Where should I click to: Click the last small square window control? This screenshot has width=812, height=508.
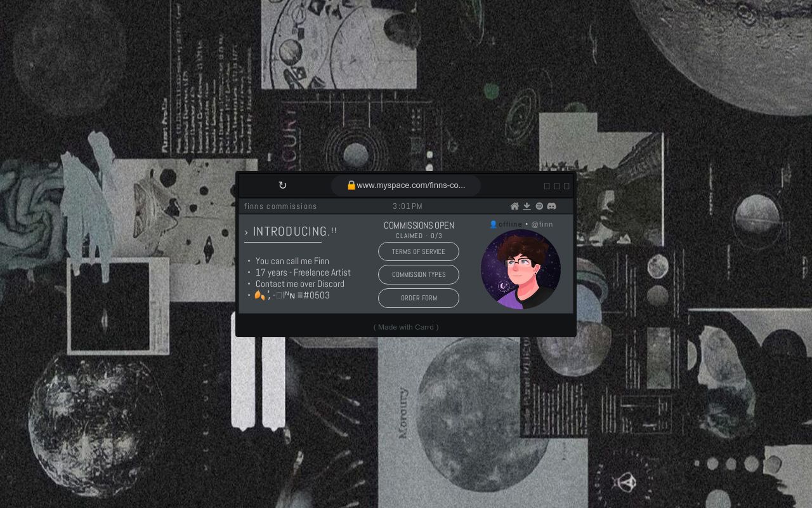click(566, 186)
